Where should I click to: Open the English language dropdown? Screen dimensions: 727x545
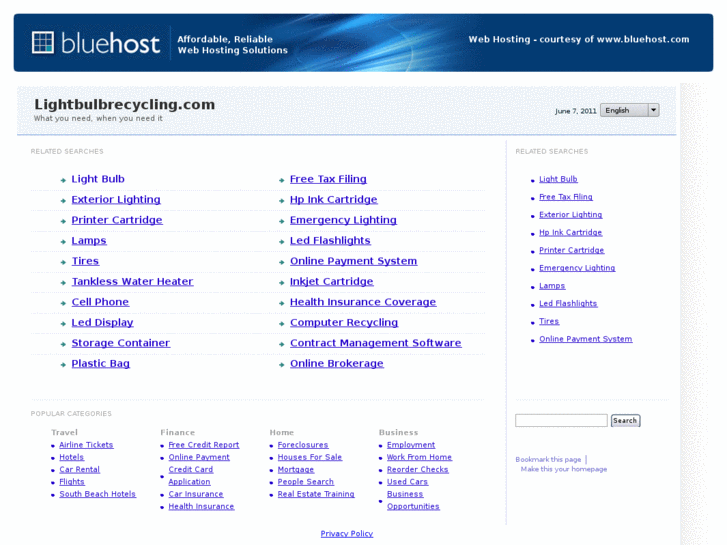tap(630, 110)
